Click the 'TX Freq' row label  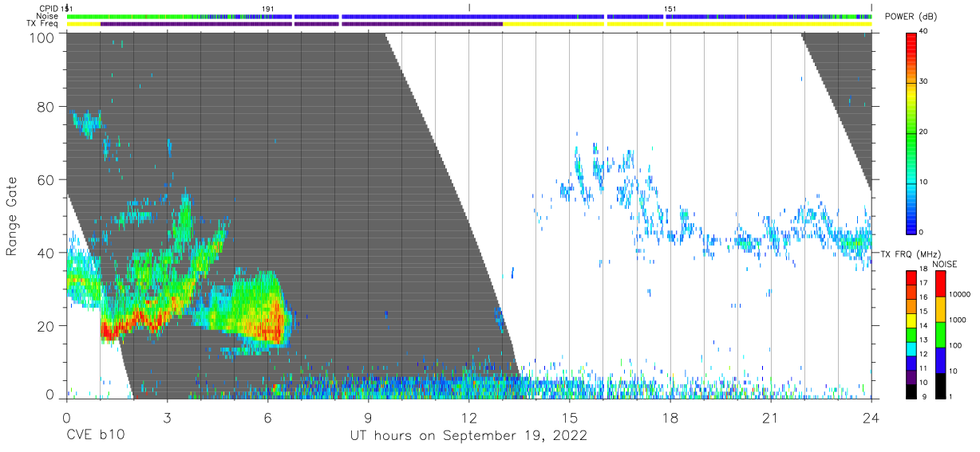click(44, 24)
